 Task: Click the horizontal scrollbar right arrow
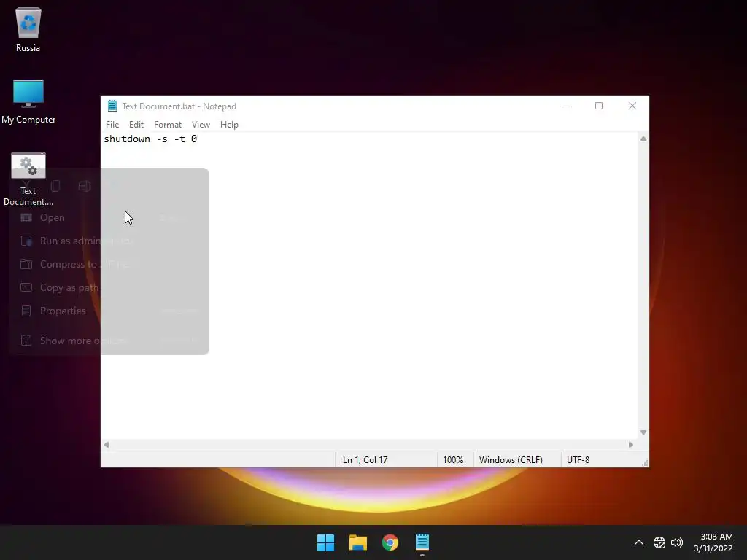[631, 445]
